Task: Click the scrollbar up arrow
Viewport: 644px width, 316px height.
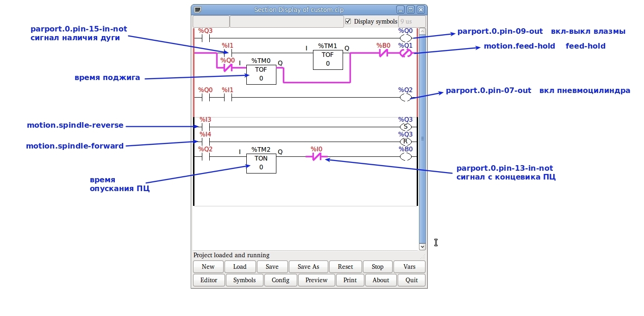Action: (x=422, y=32)
